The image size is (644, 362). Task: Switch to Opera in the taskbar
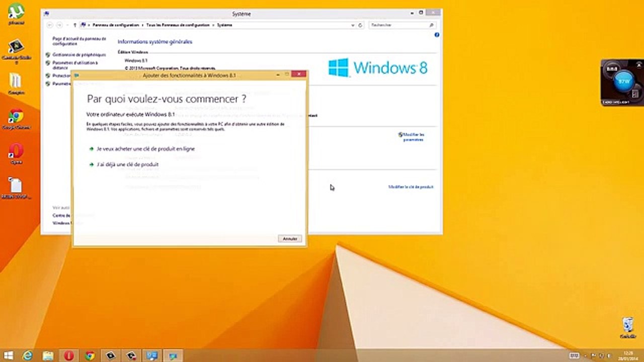tap(69, 355)
